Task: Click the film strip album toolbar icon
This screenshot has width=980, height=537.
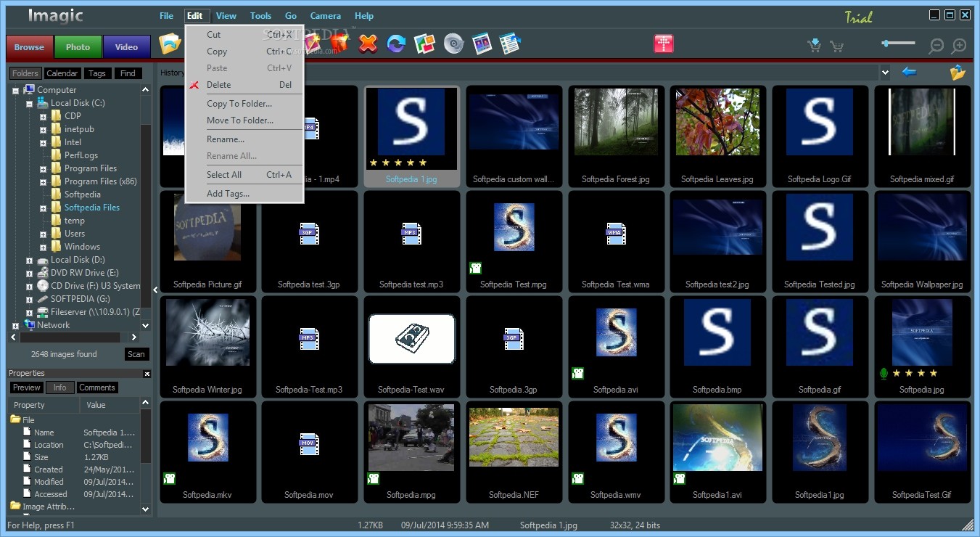Action: 482,44
